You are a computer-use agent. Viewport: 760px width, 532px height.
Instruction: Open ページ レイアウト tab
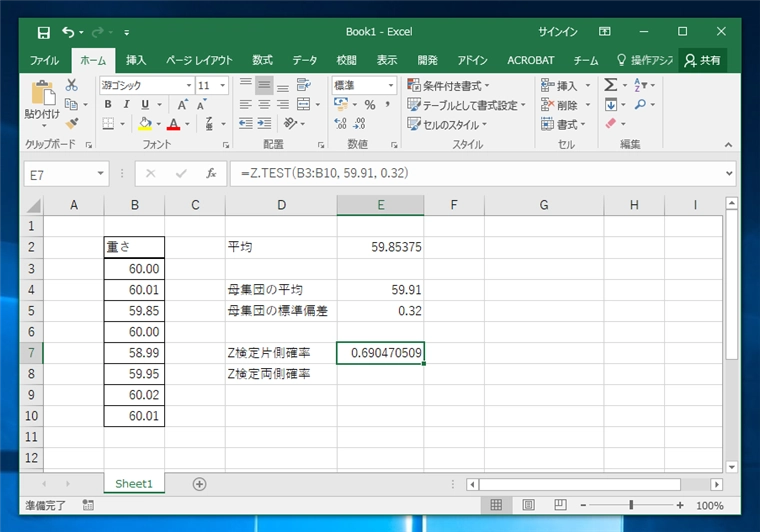tap(199, 60)
